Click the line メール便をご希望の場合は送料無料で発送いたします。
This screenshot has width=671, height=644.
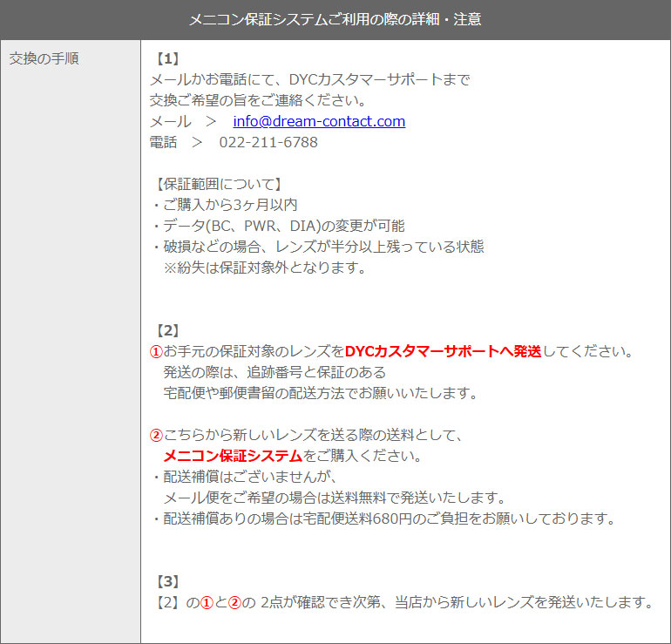tap(335, 498)
